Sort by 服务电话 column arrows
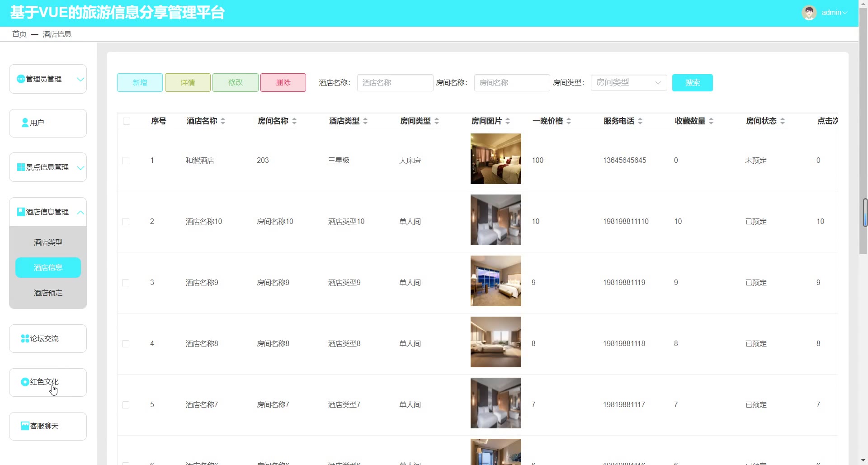868x465 pixels. [640, 121]
